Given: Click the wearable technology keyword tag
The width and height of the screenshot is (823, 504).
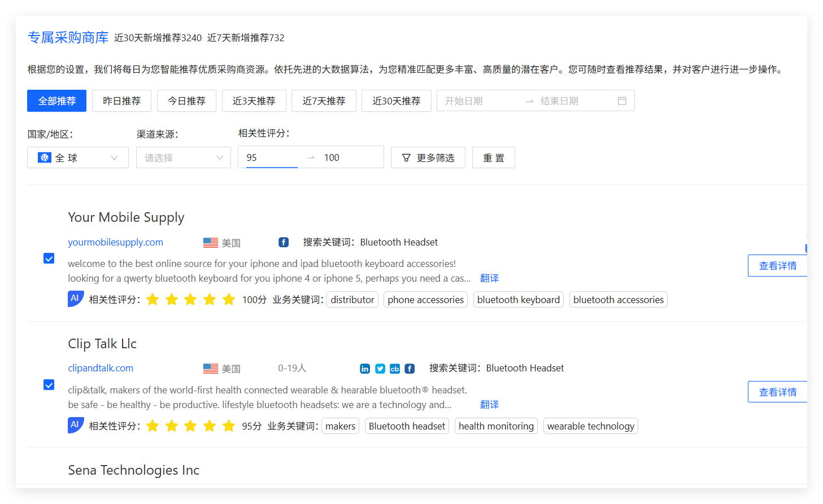Looking at the screenshot, I should coord(591,426).
